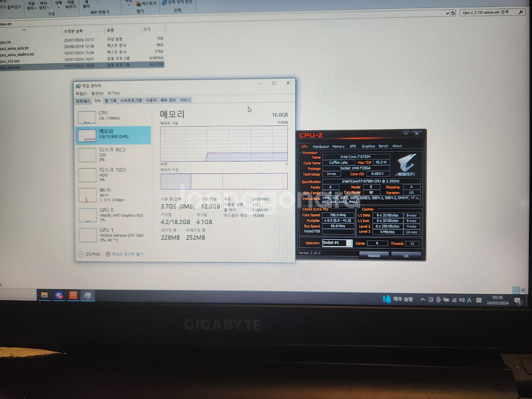This screenshot has width=532, height=399.
Task: Open taskbar clock showing 00:36
Action: pos(497,300)
